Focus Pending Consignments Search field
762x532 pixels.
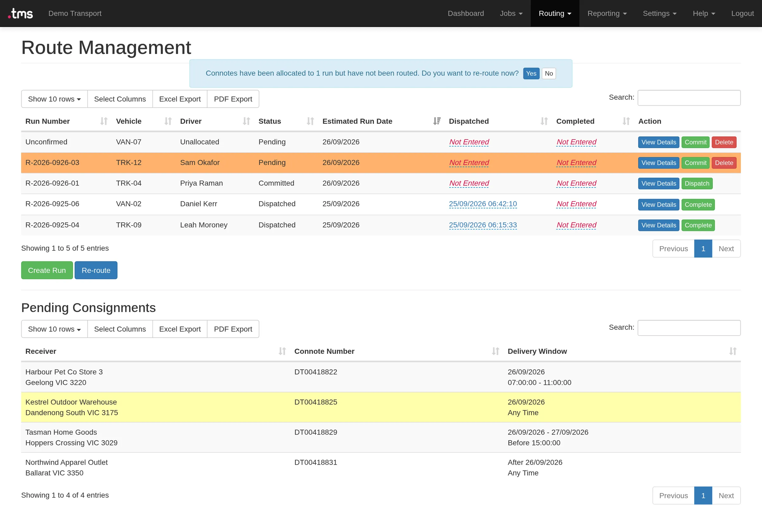coord(689,328)
